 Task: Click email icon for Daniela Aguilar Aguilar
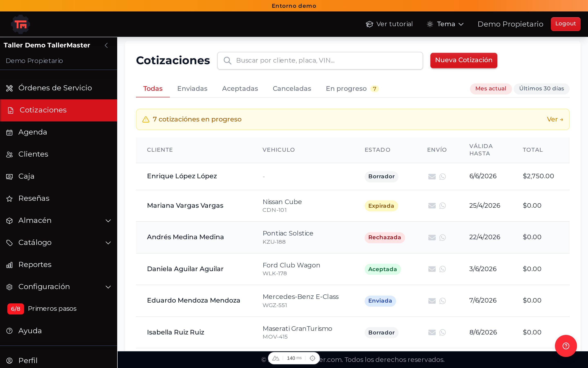click(432, 269)
